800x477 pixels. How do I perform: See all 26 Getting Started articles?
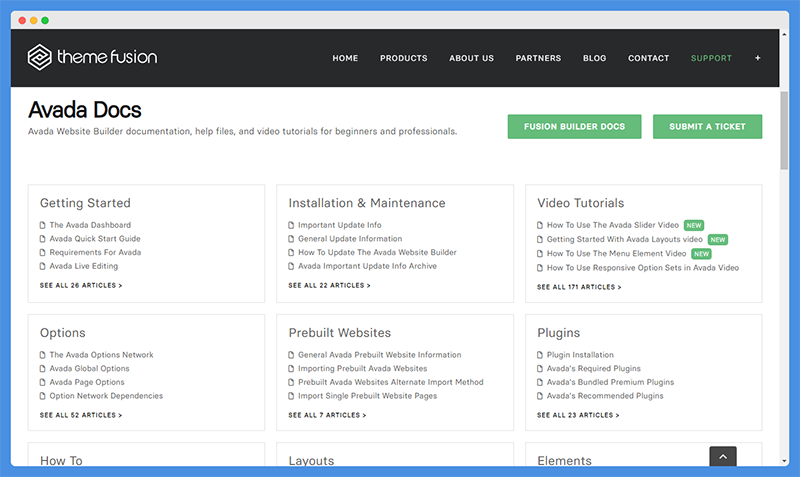coord(81,286)
